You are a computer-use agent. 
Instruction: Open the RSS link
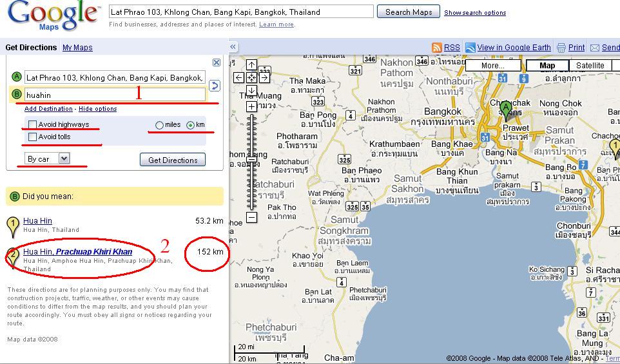pyautogui.click(x=452, y=48)
